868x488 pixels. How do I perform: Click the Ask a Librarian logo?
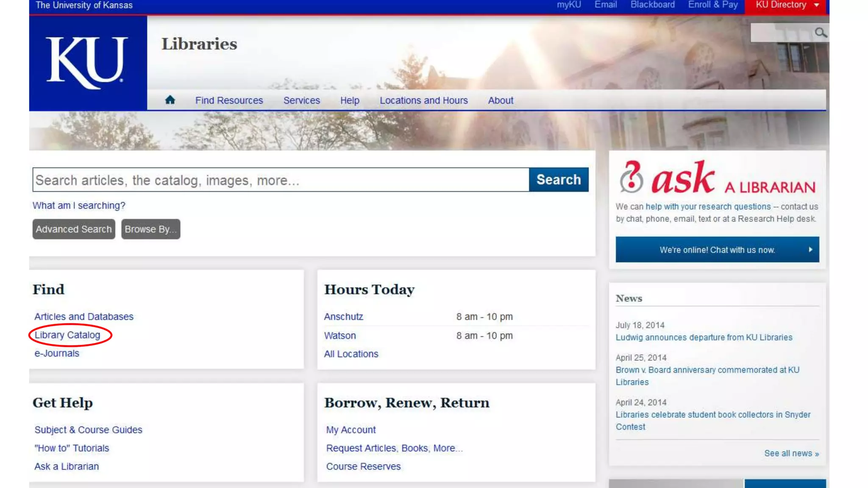click(717, 178)
